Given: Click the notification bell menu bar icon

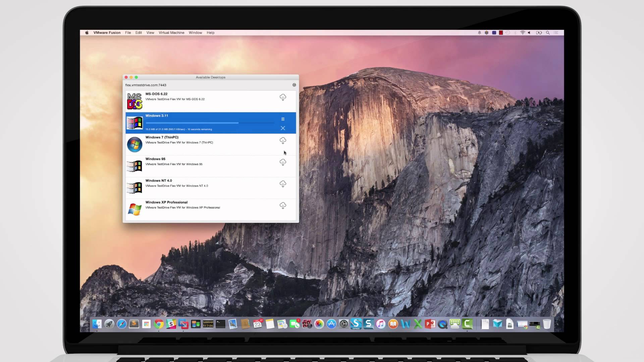Looking at the screenshot, I should [479, 33].
